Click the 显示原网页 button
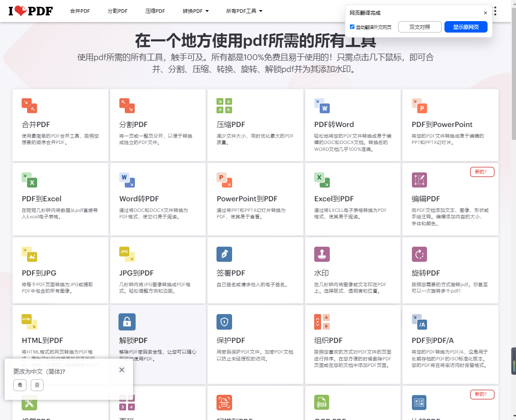This screenshot has width=516, height=420. click(466, 27)
